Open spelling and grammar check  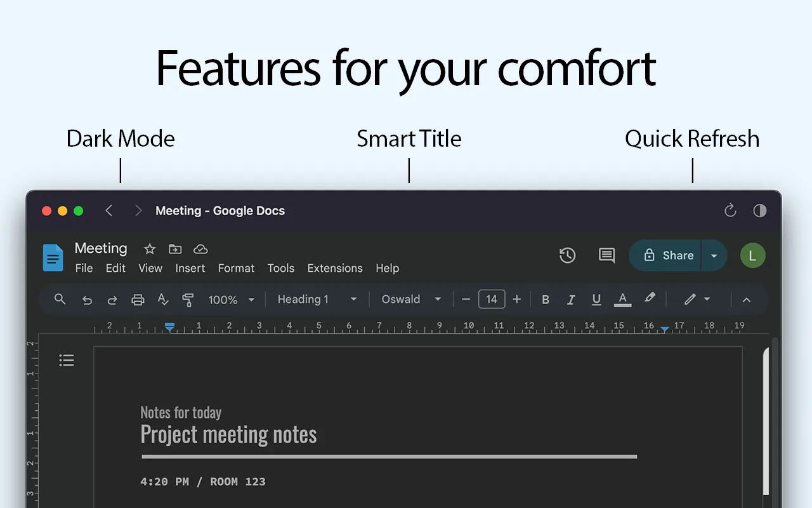163,299
